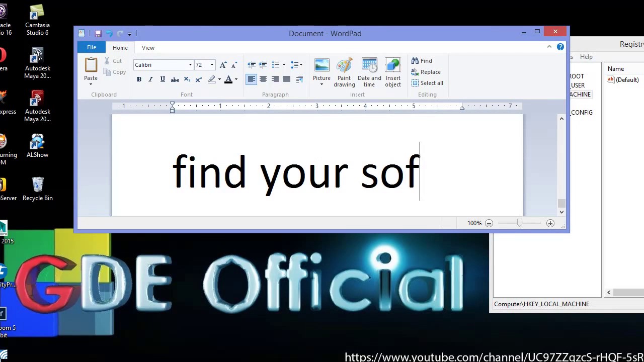Align text left

pyautogui.click(x=251, y=79)
